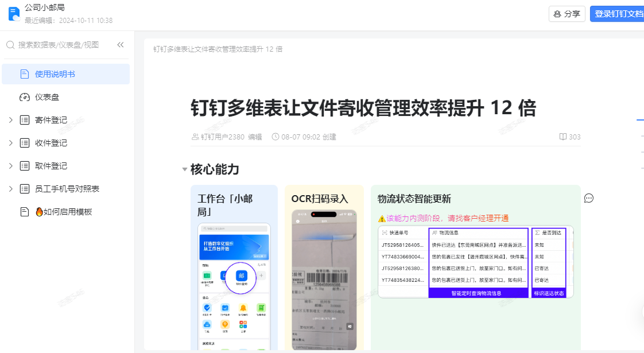Click the 物流状态智能更新 card title
This screenshot has height=353, width=644.
click(414, 199)
